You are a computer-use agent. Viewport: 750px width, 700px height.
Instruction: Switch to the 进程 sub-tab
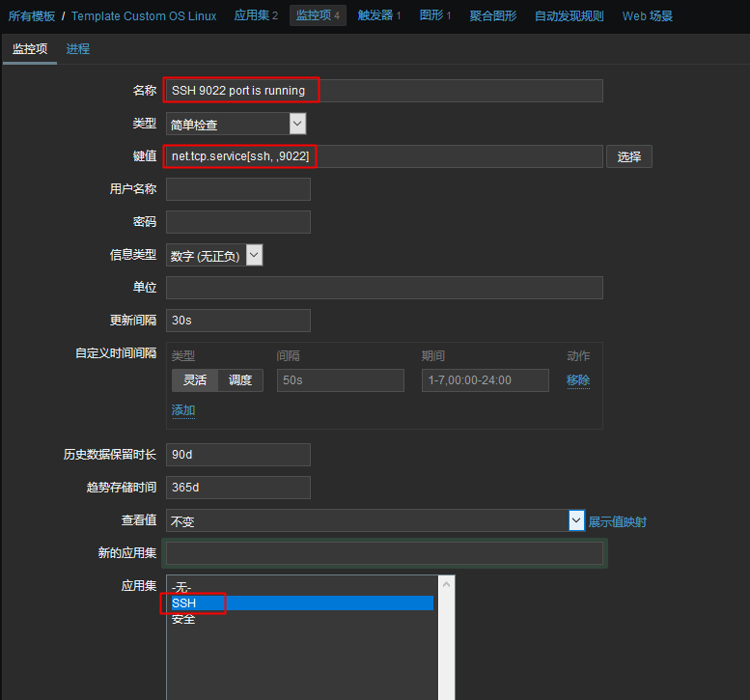click(77, 49)
